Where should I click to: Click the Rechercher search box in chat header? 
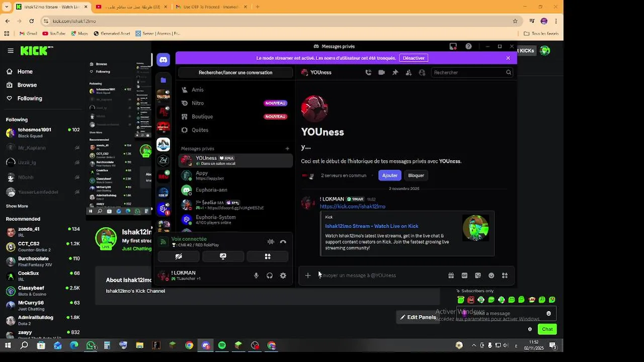472,72
